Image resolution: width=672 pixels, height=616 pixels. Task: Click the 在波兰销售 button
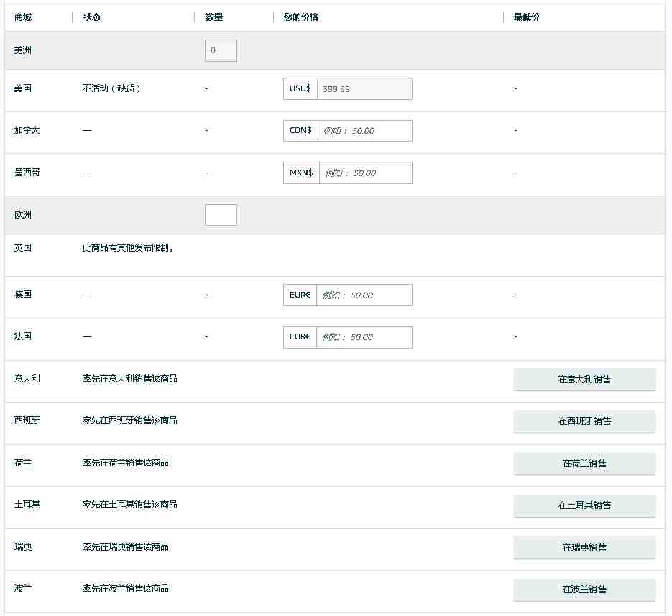(584, 589)
